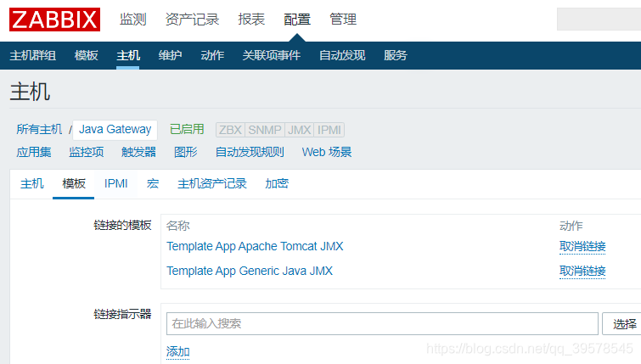Switch to the 模板 form tab
This screenshot has width=641, height=364.
point(74,184)
